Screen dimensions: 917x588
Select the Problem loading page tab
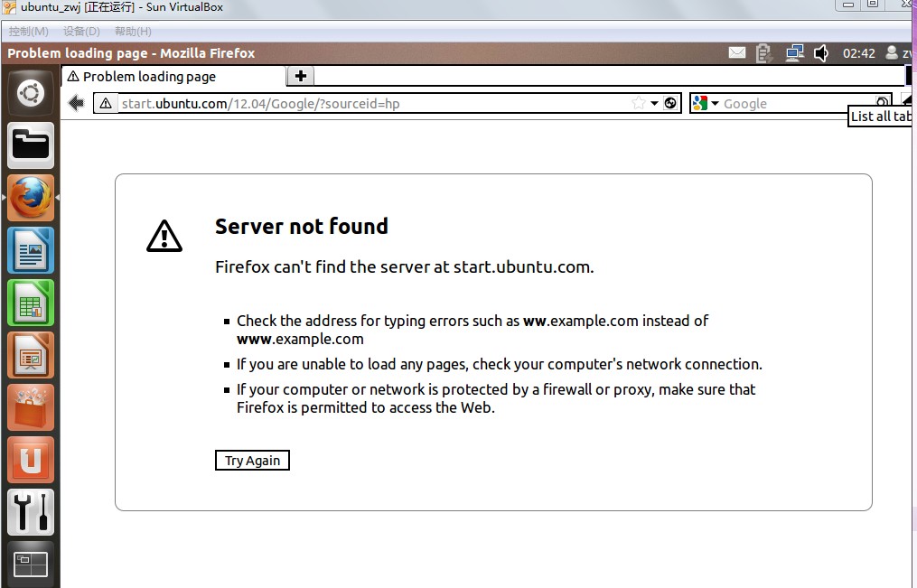173,76
